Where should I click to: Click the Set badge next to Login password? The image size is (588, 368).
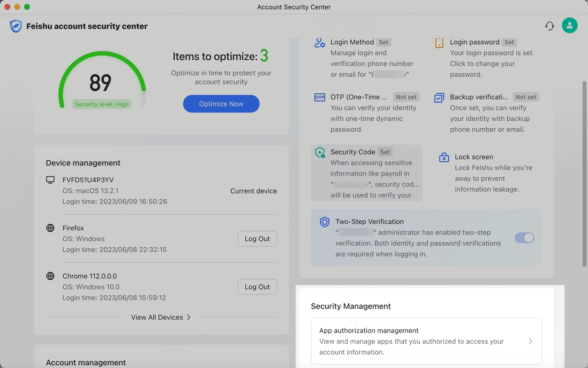pyautogui.click(x=509, y=42)
